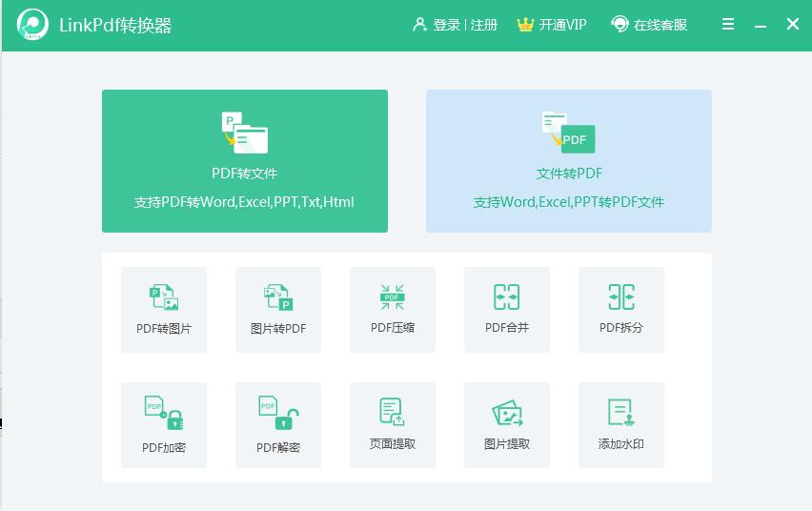Open the PDF合并 label
Screen dimensions: 812x511
click(x=507, y=328)
